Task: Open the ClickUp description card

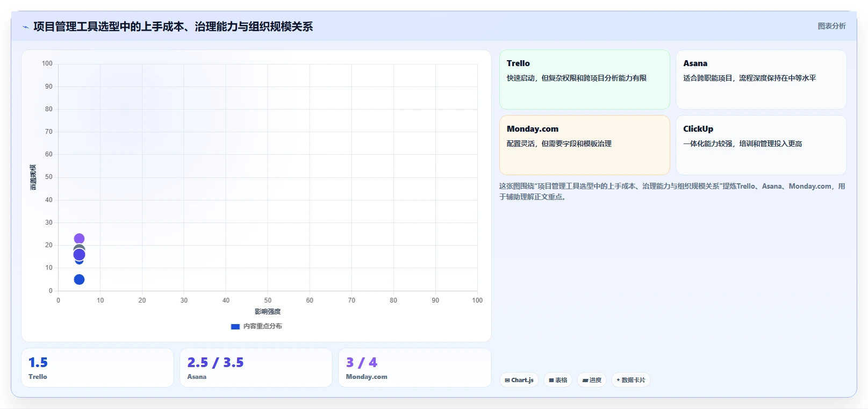Action: coord(761,145)
